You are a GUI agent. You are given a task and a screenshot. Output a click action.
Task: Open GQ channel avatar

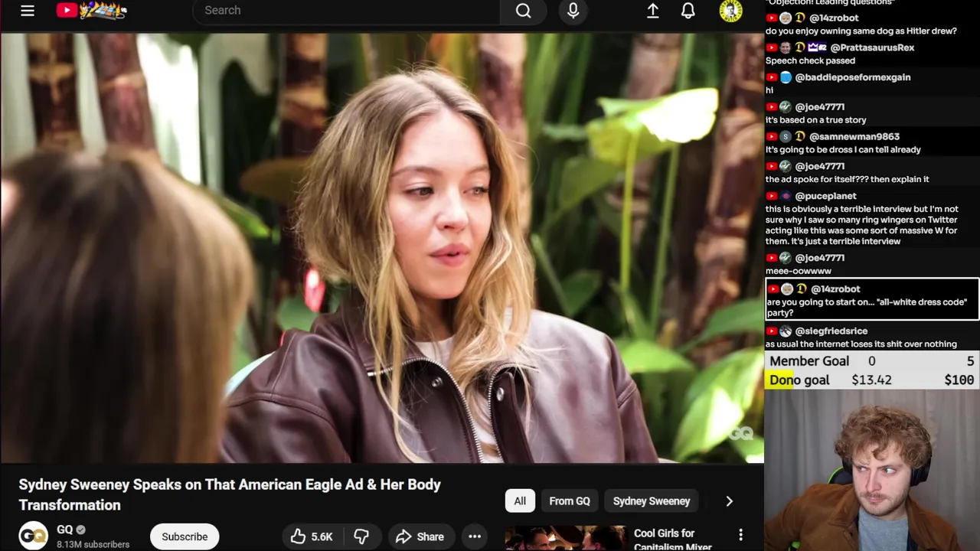pyautogui.click(x=33, y=536)
